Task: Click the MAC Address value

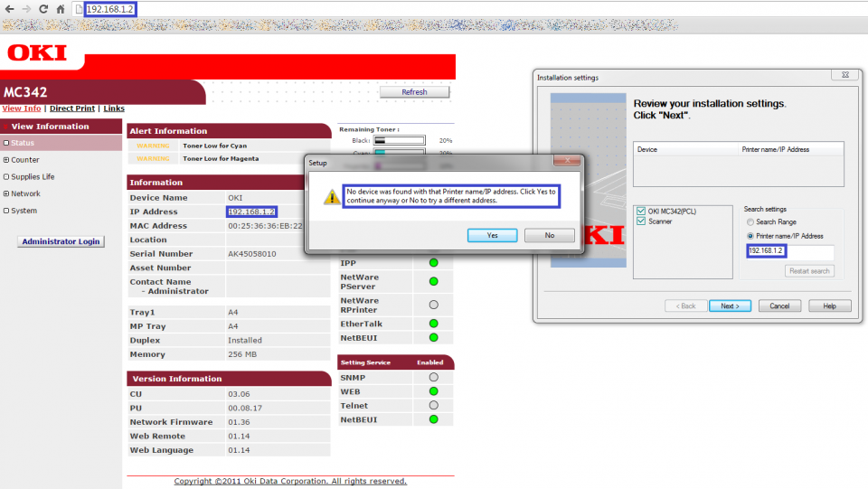Action: tap(265, 226)
